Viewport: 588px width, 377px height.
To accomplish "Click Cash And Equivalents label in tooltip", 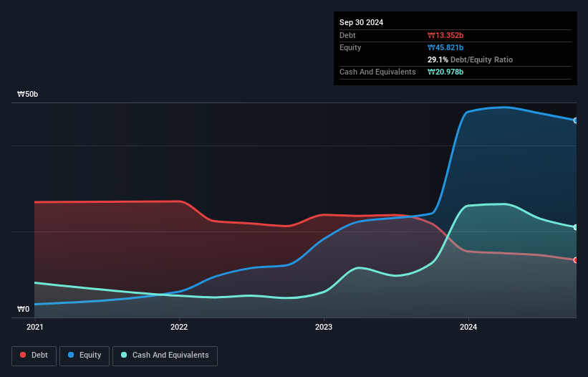I will click(377, 72).
